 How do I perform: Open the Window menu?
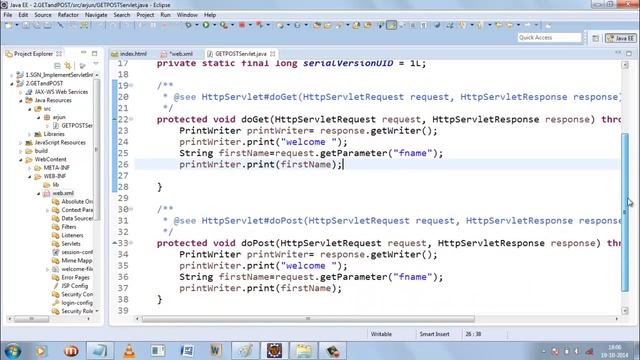click(187, 15)
